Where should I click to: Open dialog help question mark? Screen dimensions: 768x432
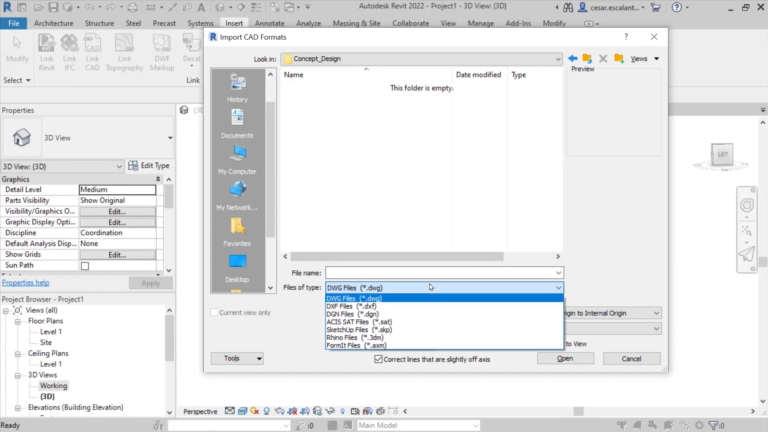click(626, 37)
